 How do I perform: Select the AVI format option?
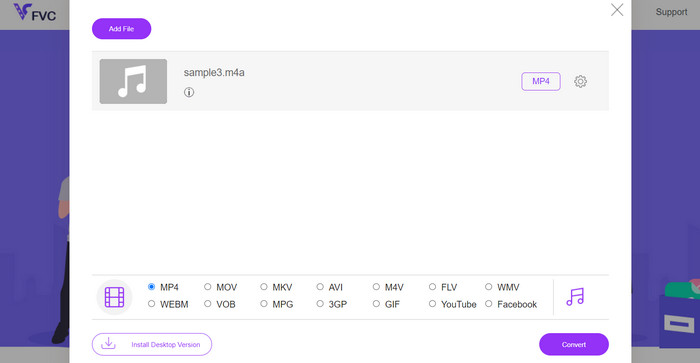(320, 287)
